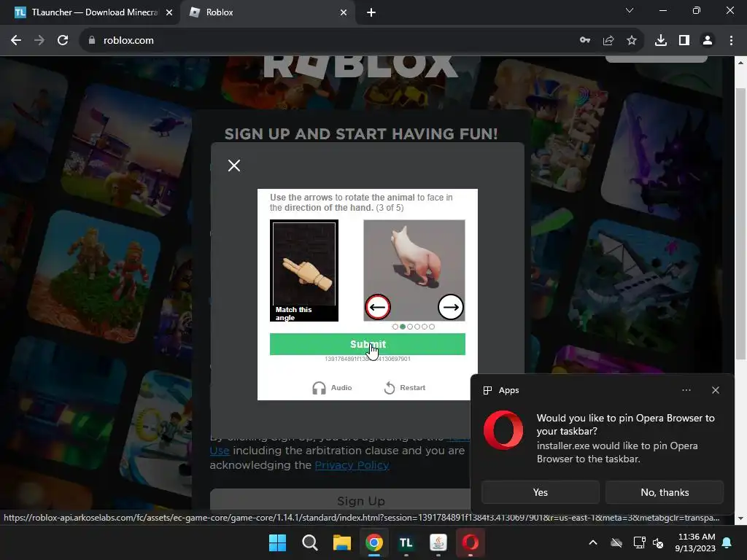Open Windows Search from taskbar
Screen dimensions: 747x560
309,542
